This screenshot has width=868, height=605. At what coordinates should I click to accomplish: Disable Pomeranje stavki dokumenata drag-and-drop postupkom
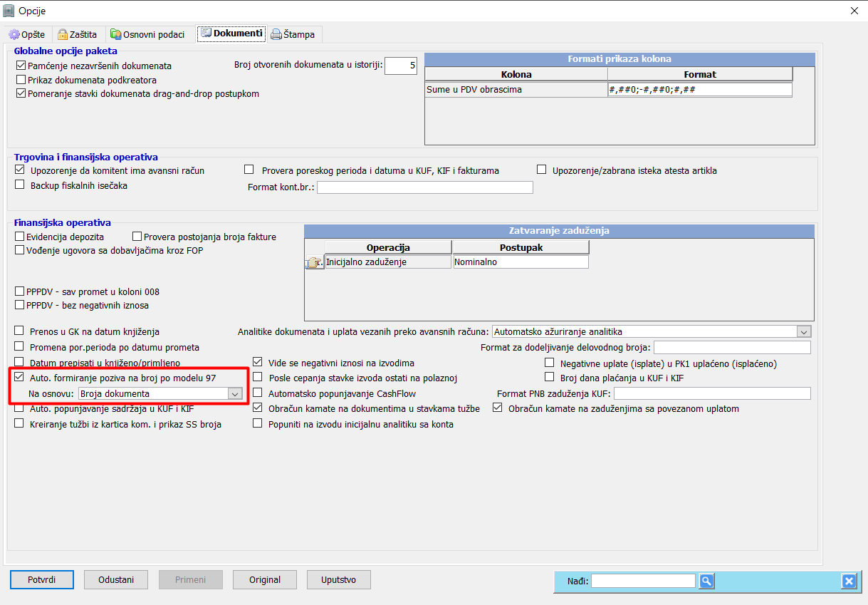tap(21, 93)
